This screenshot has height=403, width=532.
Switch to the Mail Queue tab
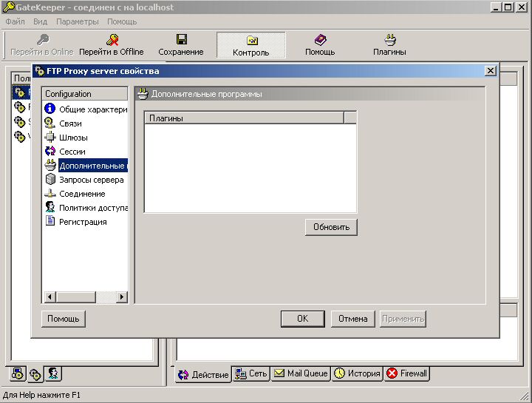(x=301, y=373)
